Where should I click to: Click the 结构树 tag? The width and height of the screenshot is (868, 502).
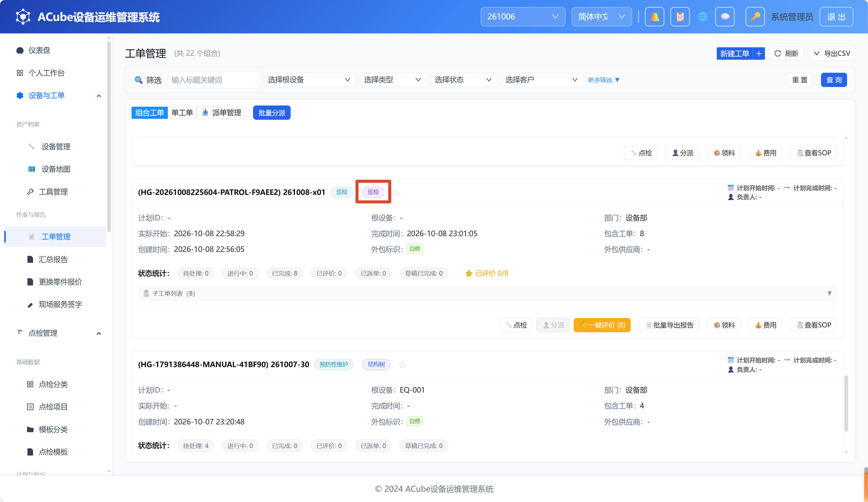tap(376, 365)
